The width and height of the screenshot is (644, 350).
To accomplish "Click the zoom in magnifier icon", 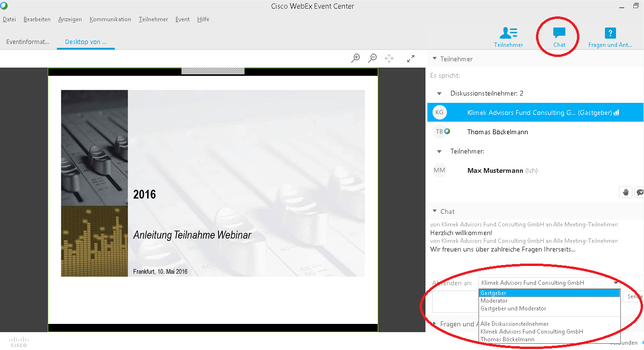I will tap(356, 58).
